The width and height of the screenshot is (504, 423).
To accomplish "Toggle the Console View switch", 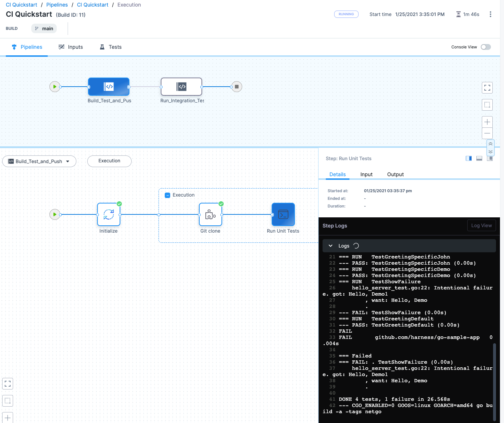I will (x=485, y=47).
